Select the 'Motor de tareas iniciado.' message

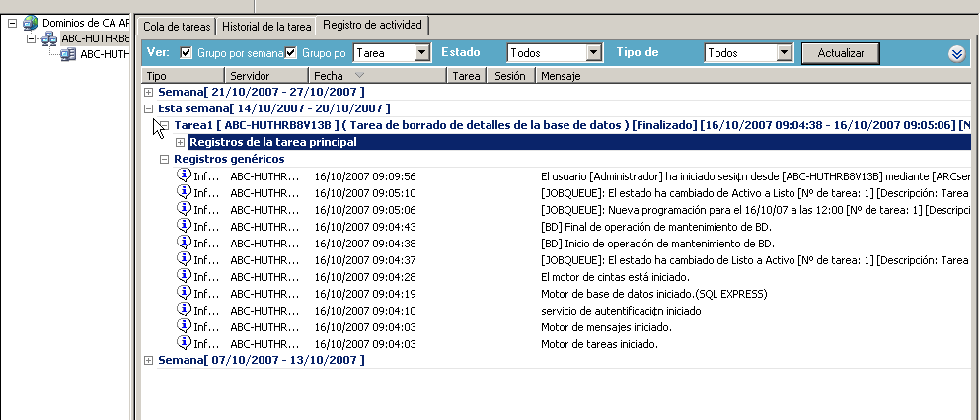pyautogui.click(x=599, y=344)
